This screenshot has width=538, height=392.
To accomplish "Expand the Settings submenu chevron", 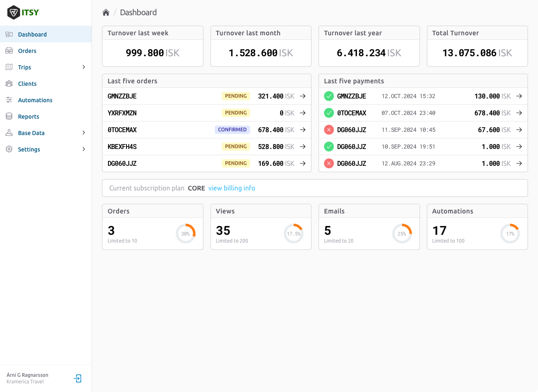I will (84, 149).
